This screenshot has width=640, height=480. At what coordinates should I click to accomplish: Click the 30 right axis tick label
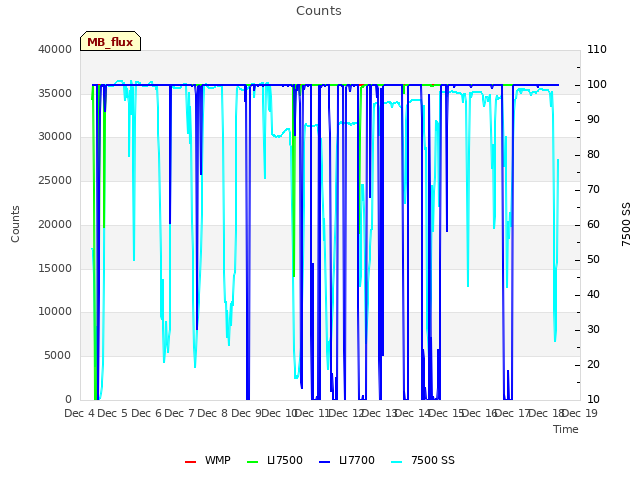point(593,330)
